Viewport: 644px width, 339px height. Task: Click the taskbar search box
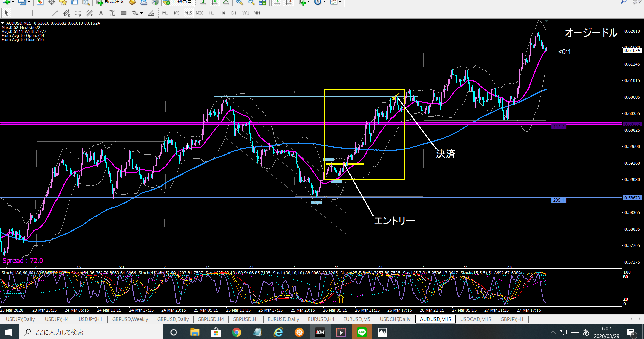(x=91, y=332)
